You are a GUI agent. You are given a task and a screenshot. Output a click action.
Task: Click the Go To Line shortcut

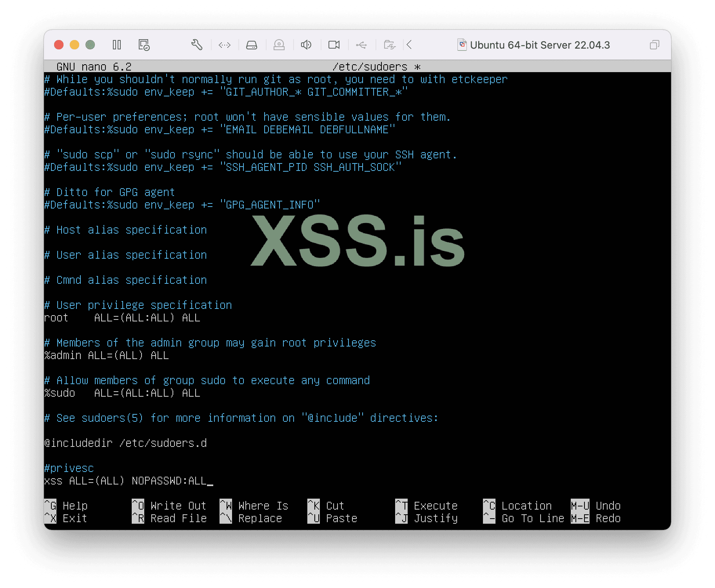524,518
